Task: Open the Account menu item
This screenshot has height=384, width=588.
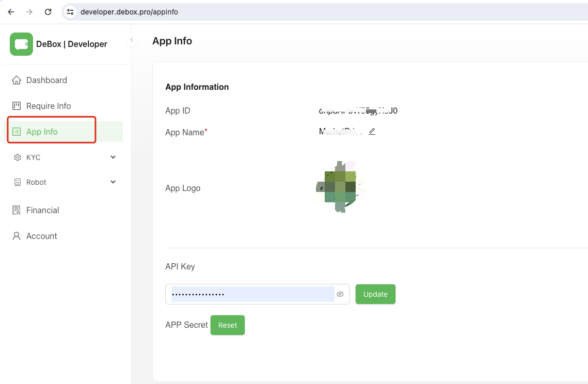Action: pos(63,236)
